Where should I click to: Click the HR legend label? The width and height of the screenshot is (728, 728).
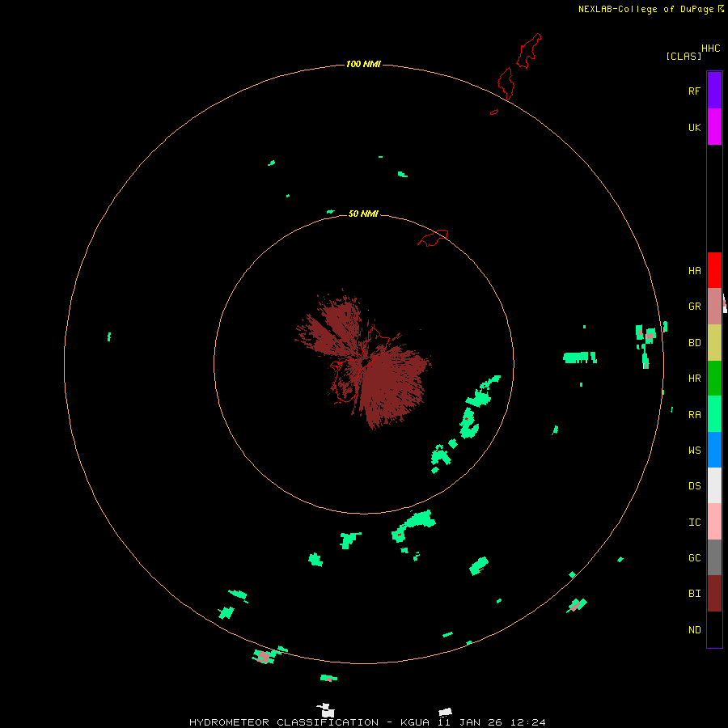click(x=695, y=379)
